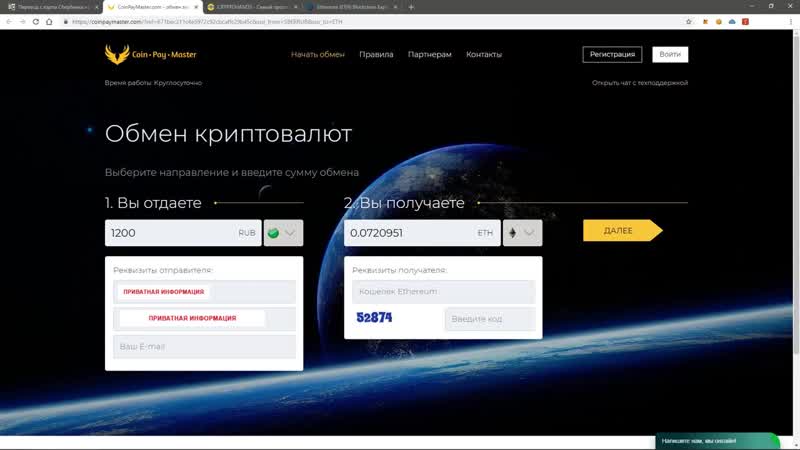Click first sender details field
Viewport: 800px width, 450px height.
(204, 292)
